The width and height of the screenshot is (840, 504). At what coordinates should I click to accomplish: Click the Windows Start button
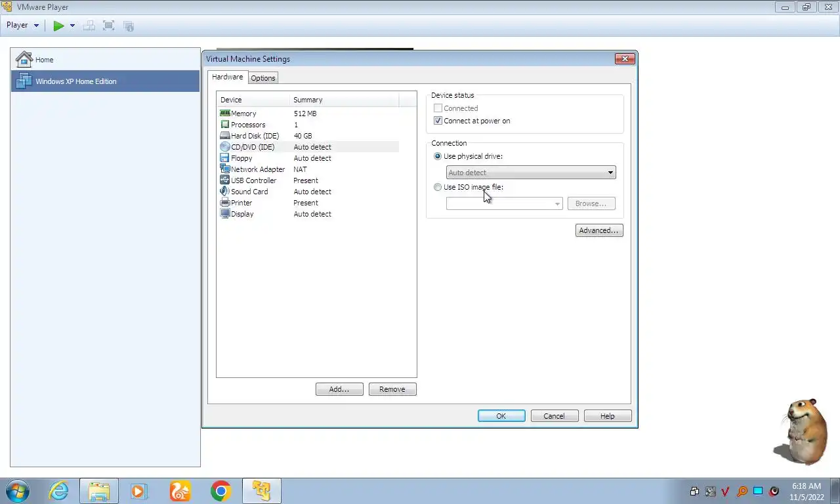17,491
